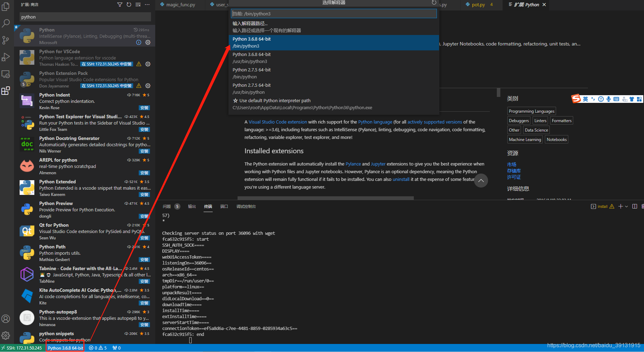Open the Explorer view in activity bar
This screenshot has height=352, width=644.
[x=6, y=7]
